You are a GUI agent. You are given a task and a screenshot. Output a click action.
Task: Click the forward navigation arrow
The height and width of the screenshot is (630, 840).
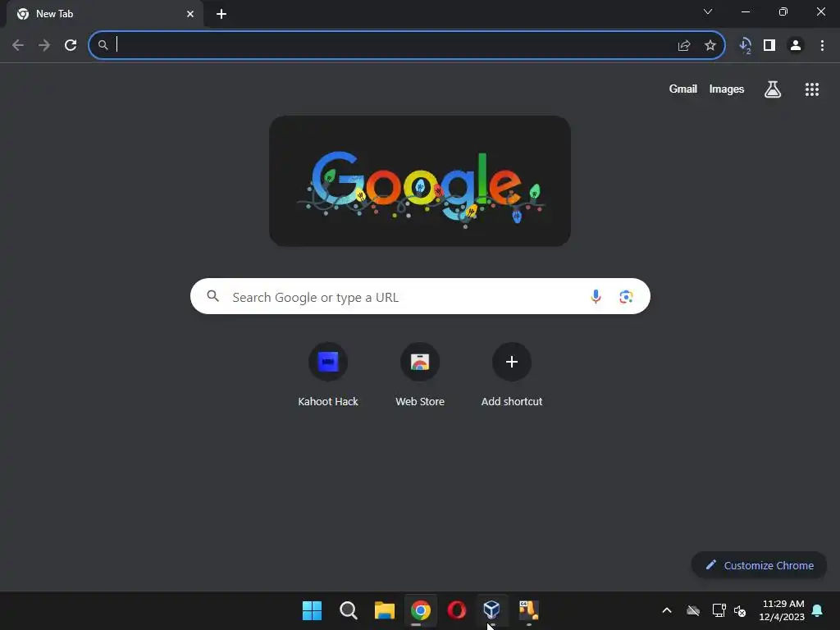coord(44,46)
